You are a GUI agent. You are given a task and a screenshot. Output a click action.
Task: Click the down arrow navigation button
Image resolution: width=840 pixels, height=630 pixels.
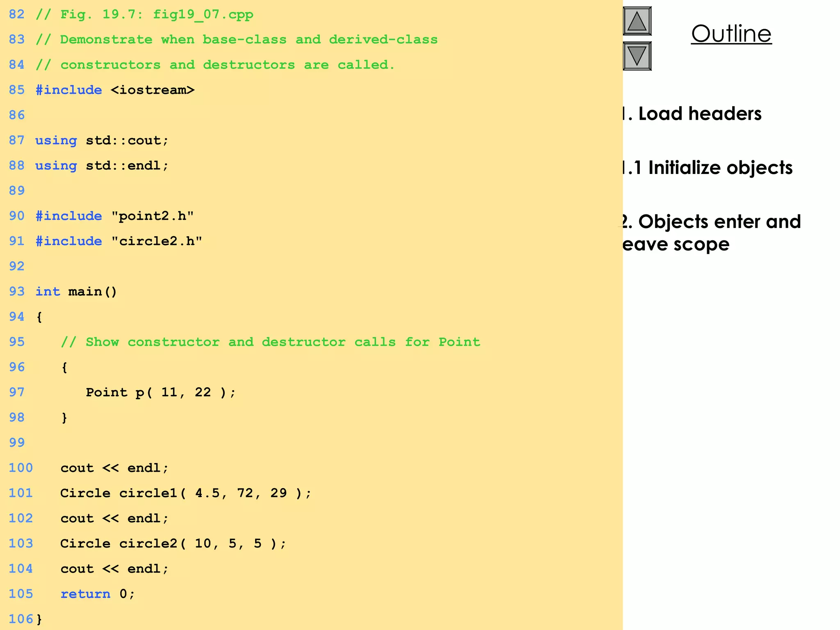pyautogui.click(x=637, y=56)
